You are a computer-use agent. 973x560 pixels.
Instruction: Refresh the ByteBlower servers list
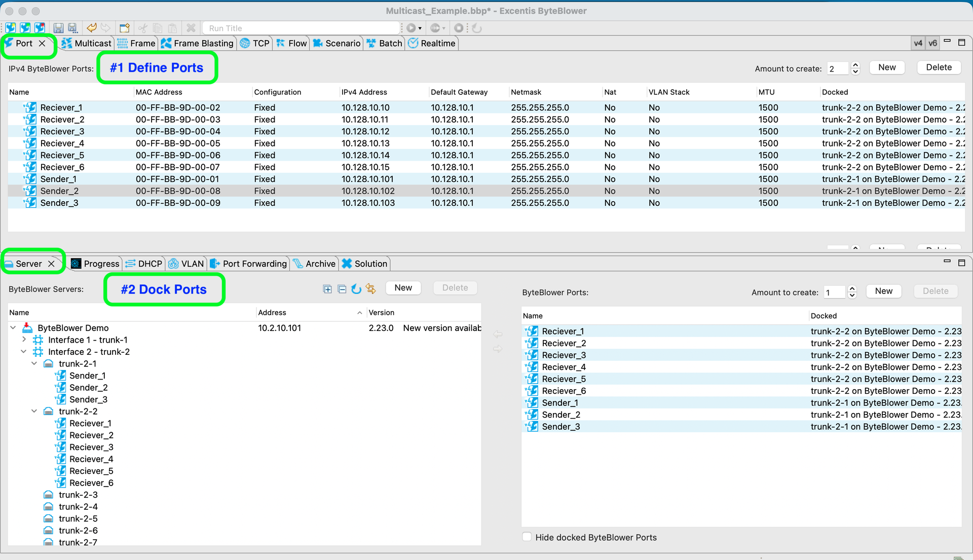[356, 289]
